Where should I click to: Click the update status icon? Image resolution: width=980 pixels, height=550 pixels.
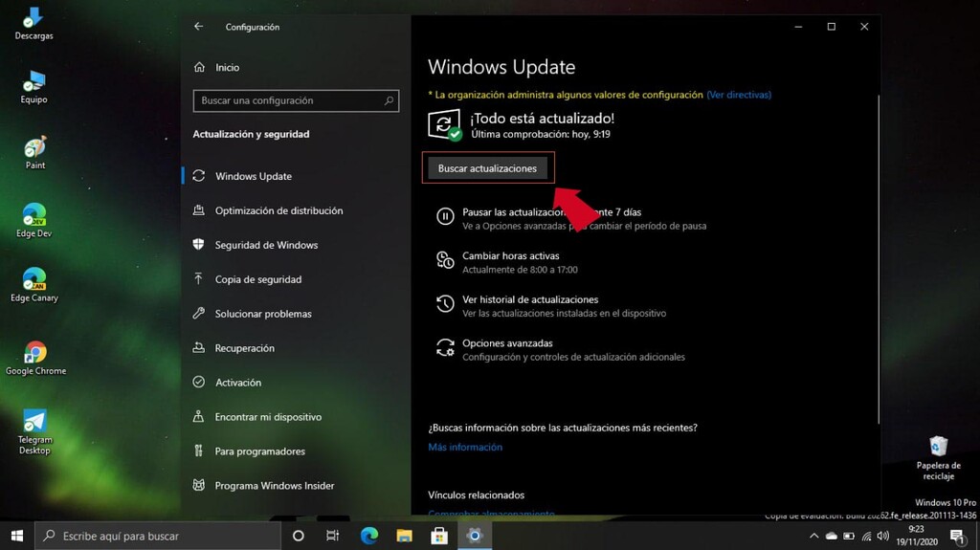coord(444,125)
